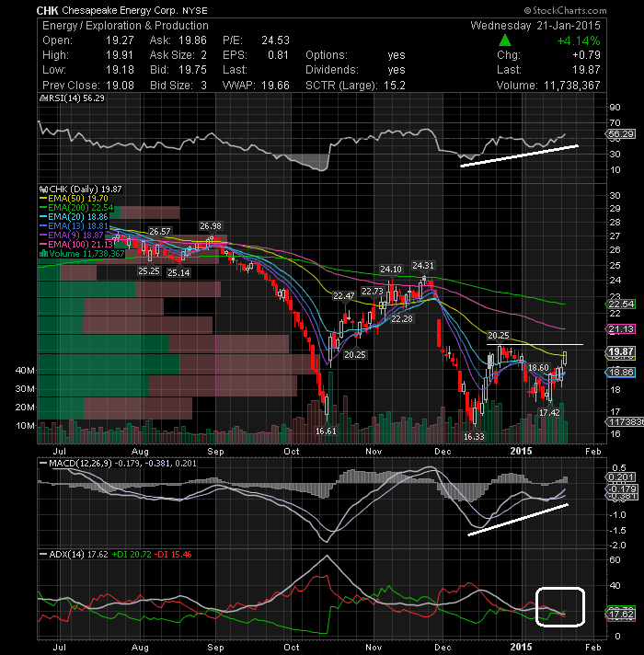Click the 56.29 RSI tag on right axis

coord(621,134)
